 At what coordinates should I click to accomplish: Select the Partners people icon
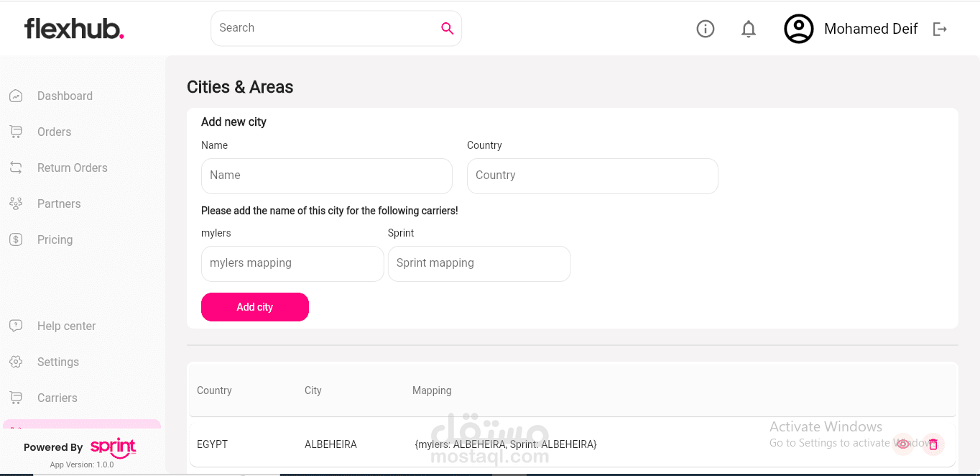pos(16,203)
